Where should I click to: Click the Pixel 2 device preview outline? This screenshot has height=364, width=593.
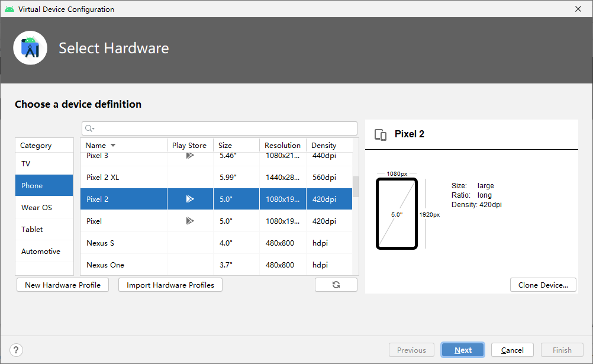click(x=397, y=214)
